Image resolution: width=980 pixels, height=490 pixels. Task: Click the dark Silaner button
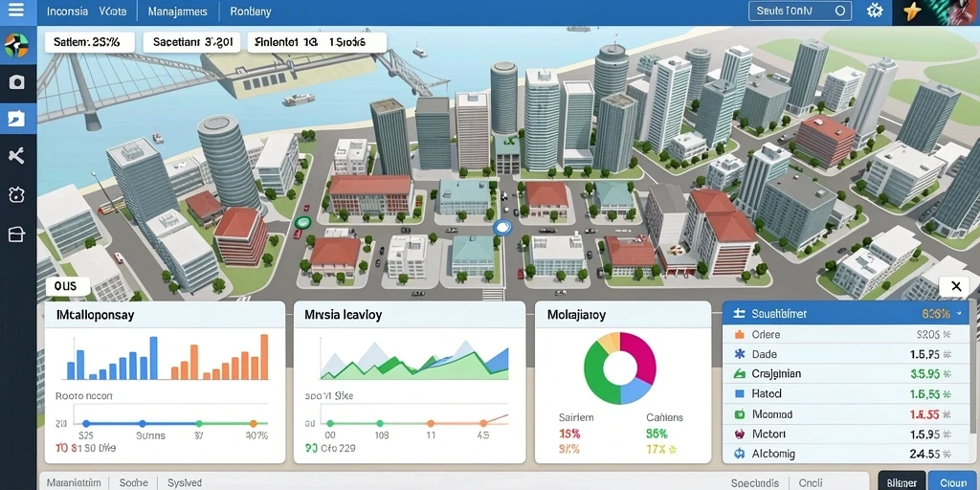[x=902, y=482]
